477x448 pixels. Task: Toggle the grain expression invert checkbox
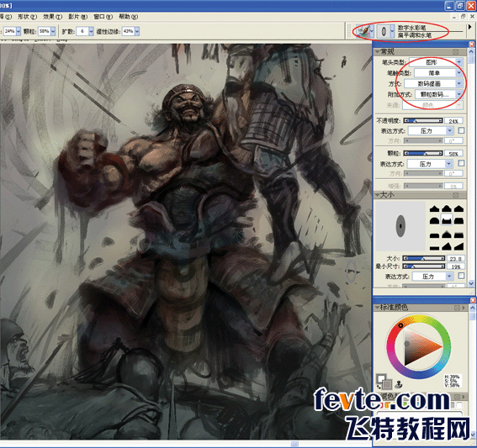[x=461, y=163]
